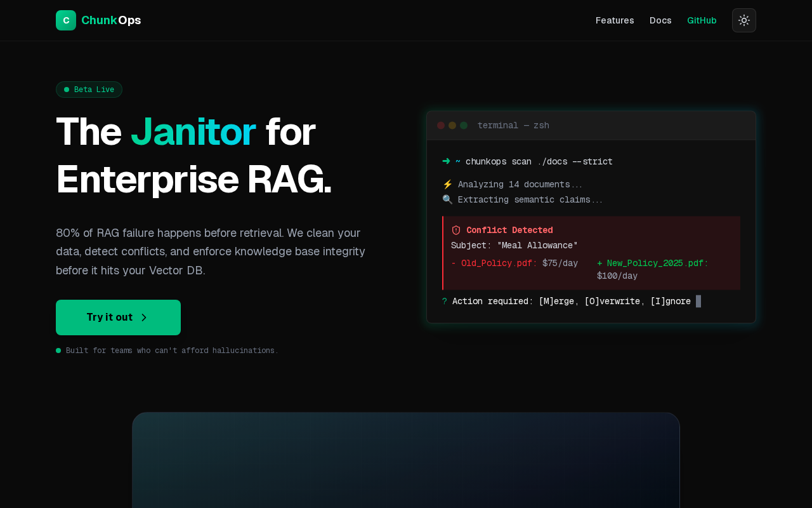Click the green prompt arrow in terminal

pyautogui.click(x=446, y=161)
